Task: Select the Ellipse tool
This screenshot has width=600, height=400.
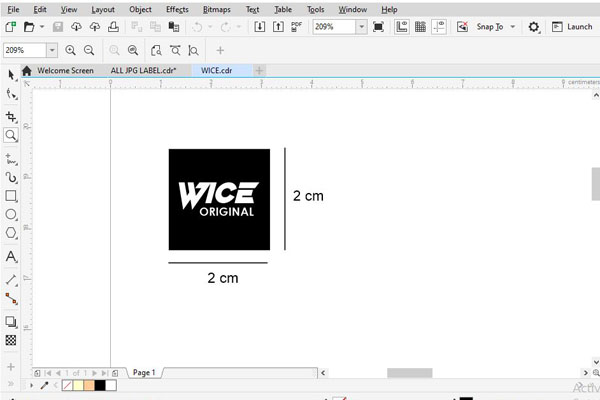Action: click(x=11, y=214)
